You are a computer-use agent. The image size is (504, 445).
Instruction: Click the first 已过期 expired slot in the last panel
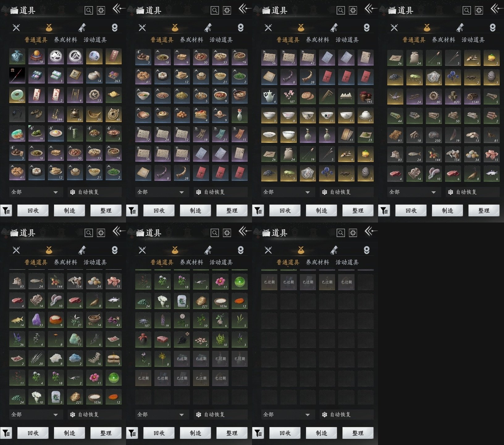(x=269, y=282)
